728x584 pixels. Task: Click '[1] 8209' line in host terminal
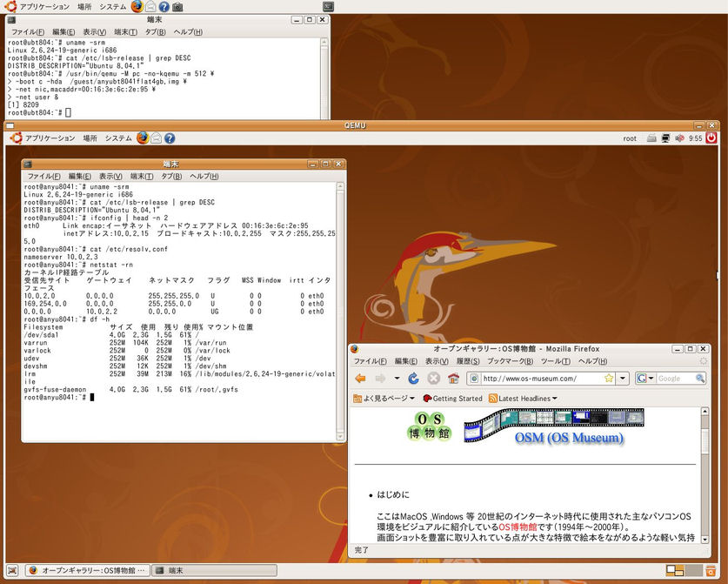tap(23, 104)
